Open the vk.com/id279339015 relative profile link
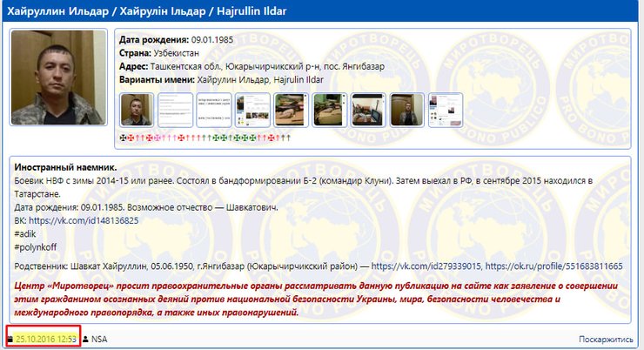This screenshot has width=644, height=350. tap(436, 266)
